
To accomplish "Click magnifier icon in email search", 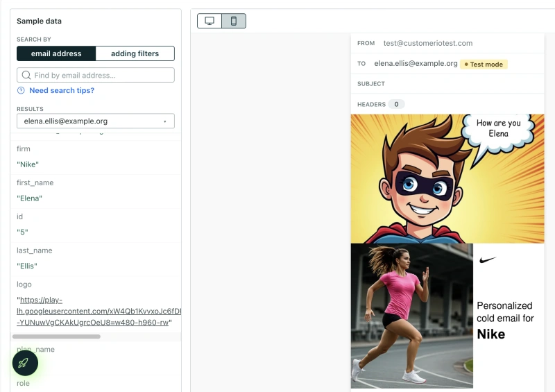I will pos(26,75).
